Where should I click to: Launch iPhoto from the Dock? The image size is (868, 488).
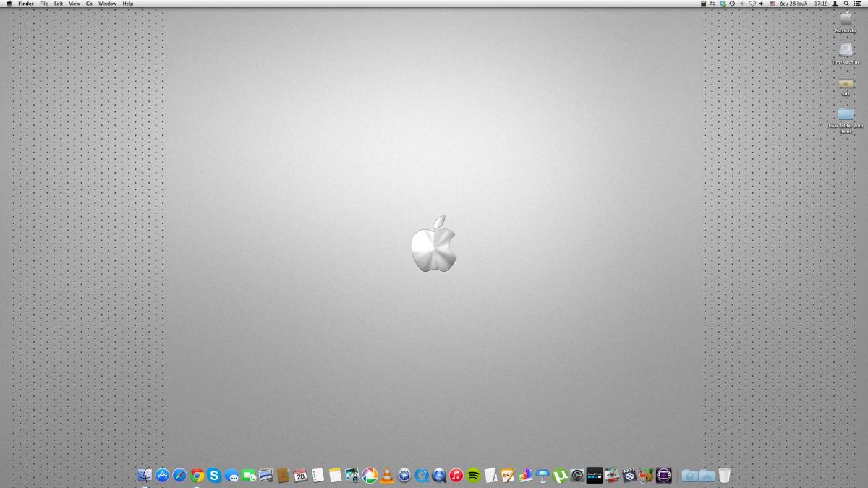pyautogui.click(x=352, y=476)
